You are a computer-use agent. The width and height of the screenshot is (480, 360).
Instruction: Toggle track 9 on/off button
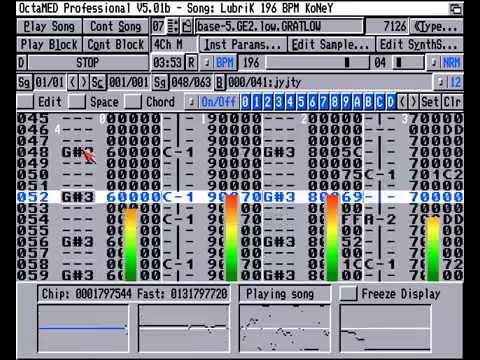346,102
